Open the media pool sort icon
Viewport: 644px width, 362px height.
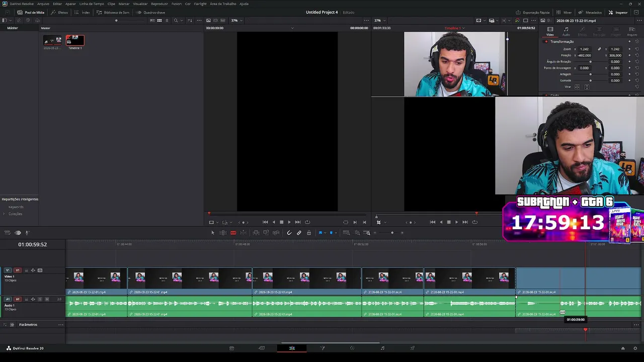point(190,21)
